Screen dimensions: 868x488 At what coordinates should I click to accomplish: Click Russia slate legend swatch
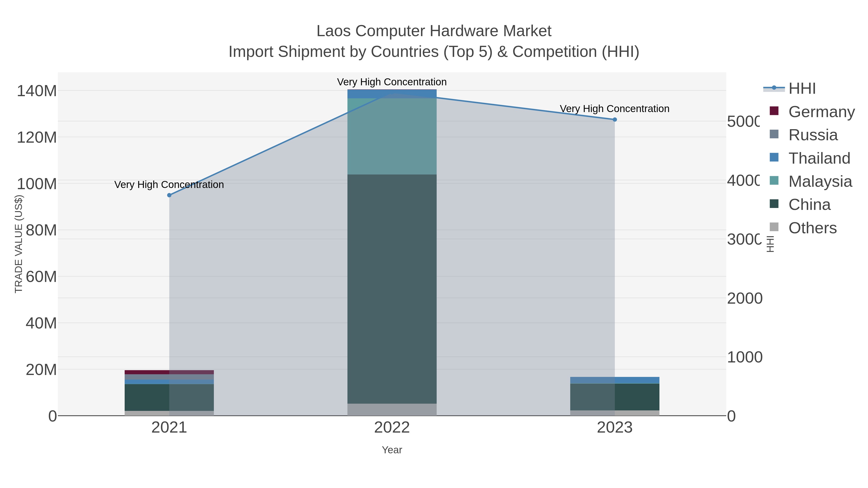tap(774, 134)
